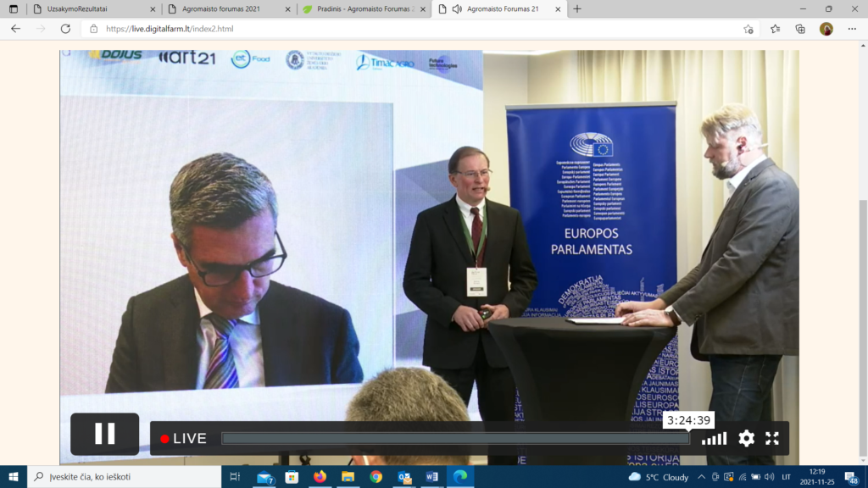
Task: Open Meet Now tray icon
Action: click(715, 477)
